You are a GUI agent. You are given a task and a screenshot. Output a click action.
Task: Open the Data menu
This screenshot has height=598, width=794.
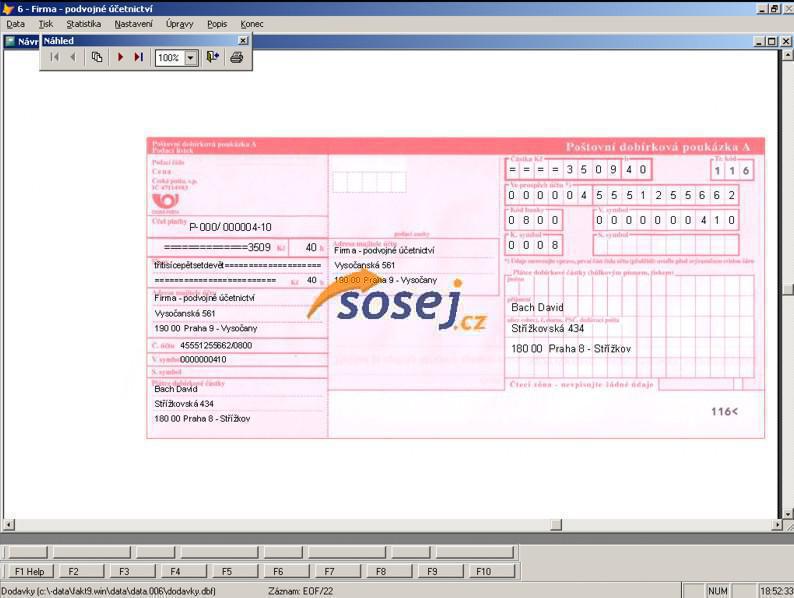pyautogui.click(x=15, y=24)
